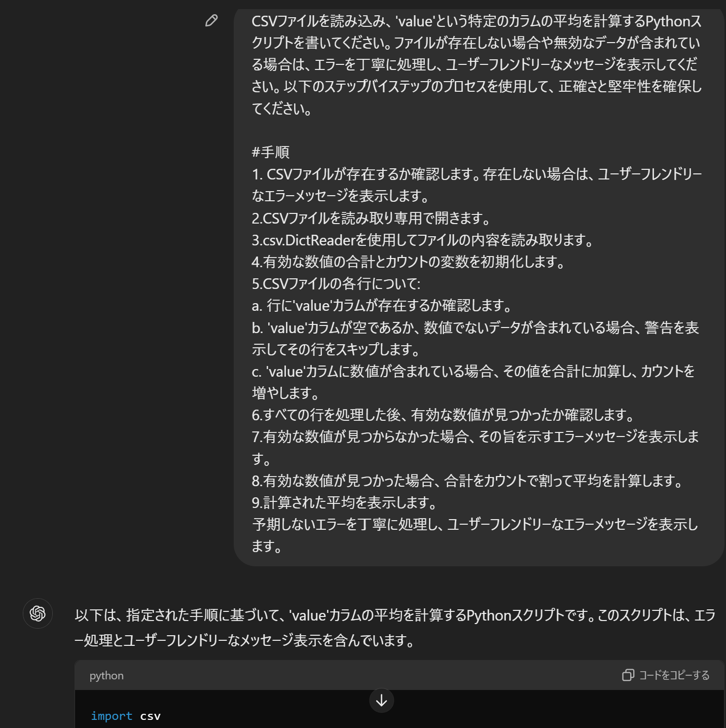The image size is (726, 728).
Task: Click the copy icon in code header
Action: [628, 675]
